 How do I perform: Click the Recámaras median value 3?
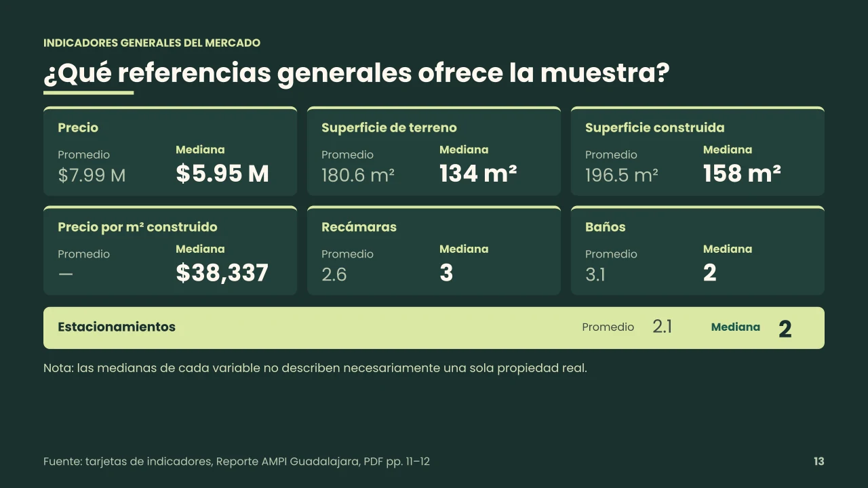(446, 273)
